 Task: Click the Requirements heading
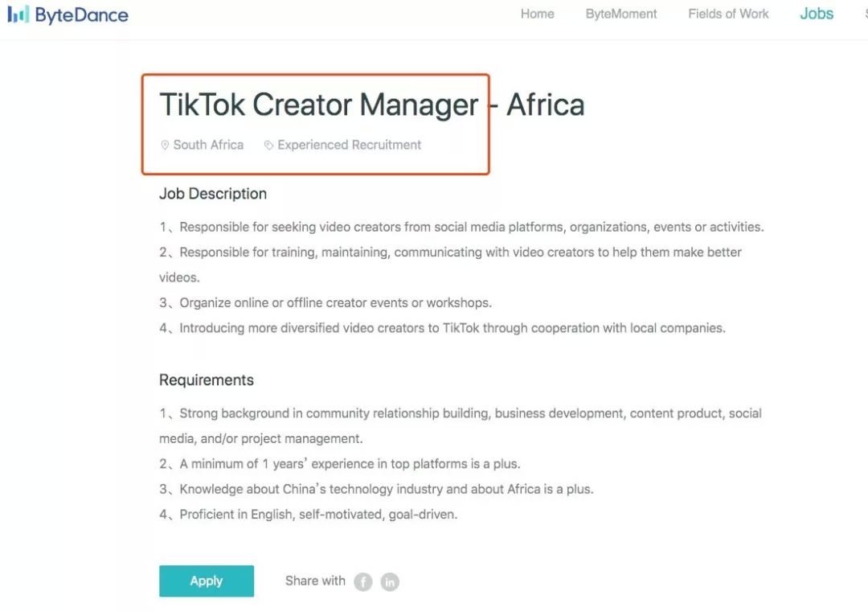click(x=207, y=380)
